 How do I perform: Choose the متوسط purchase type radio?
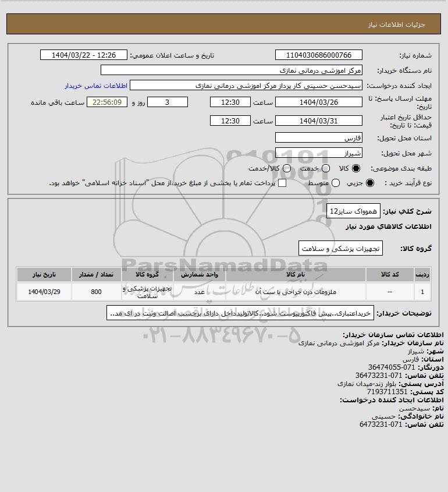tap(336, 183)
